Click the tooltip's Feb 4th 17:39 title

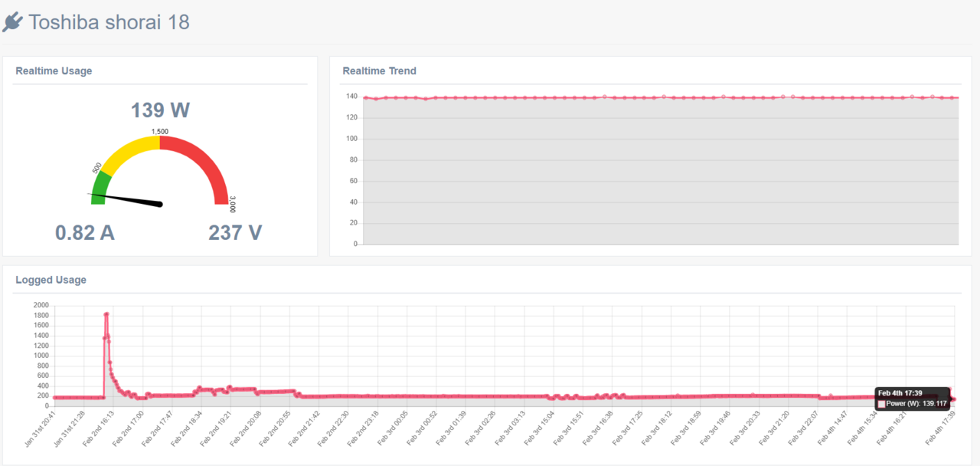point(900,392)
